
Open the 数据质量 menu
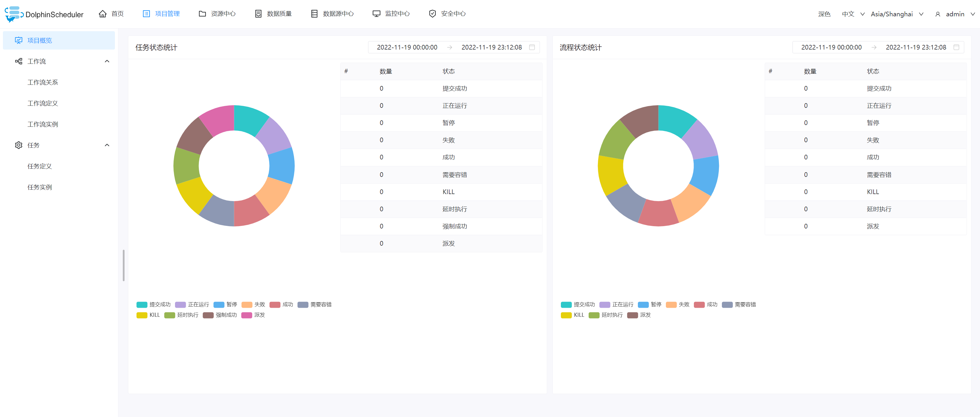[x=273, y=14]
